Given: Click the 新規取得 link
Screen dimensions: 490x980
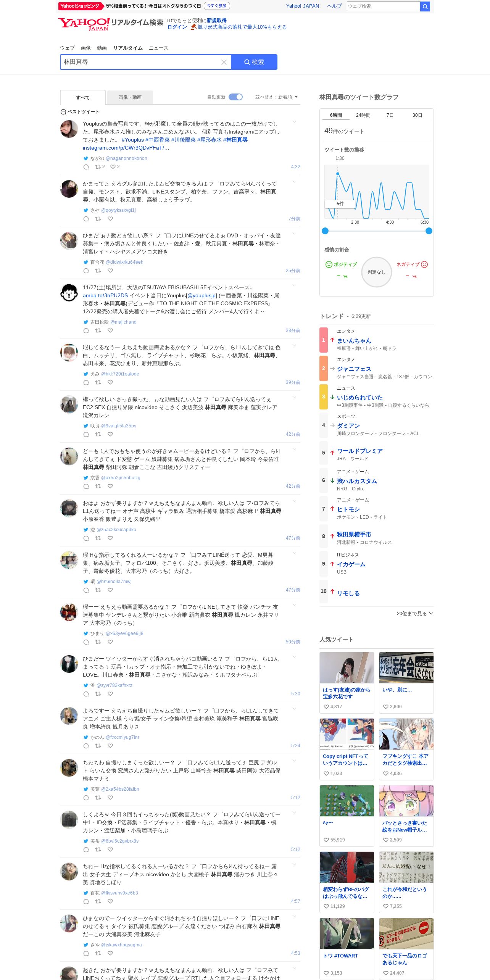Looking at the screenshot, I should coord(217,21).
